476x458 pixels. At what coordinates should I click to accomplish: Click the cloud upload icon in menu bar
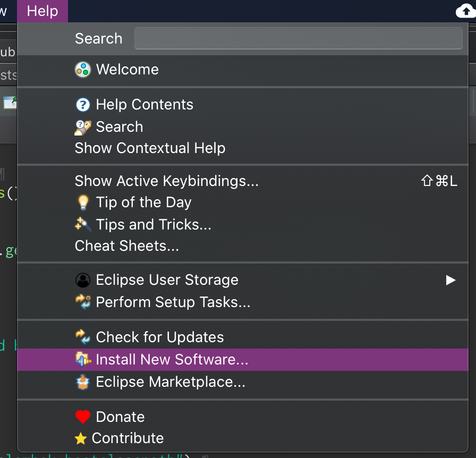click(466, 11)
